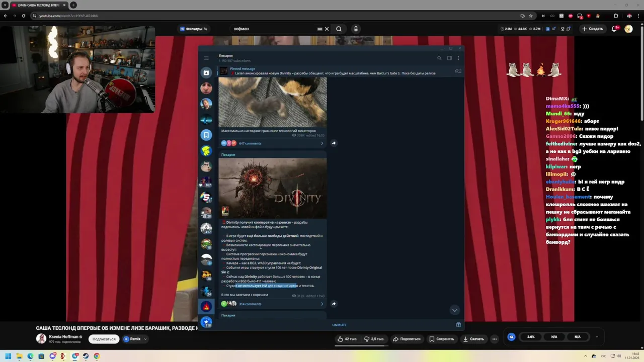Expand Remix dropdown arrow
The width and height of the screenshot is (644, 362).
point(145,339)
